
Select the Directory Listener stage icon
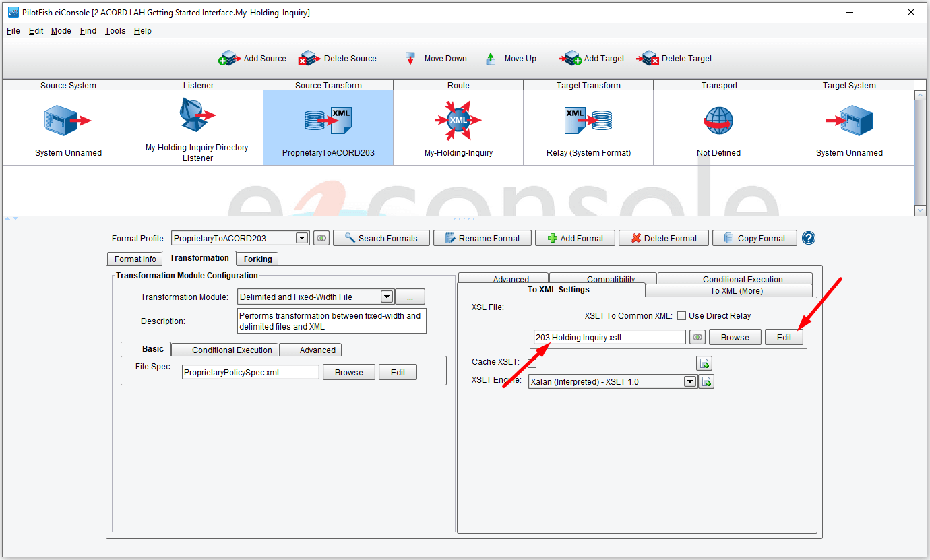coord(197,115)
